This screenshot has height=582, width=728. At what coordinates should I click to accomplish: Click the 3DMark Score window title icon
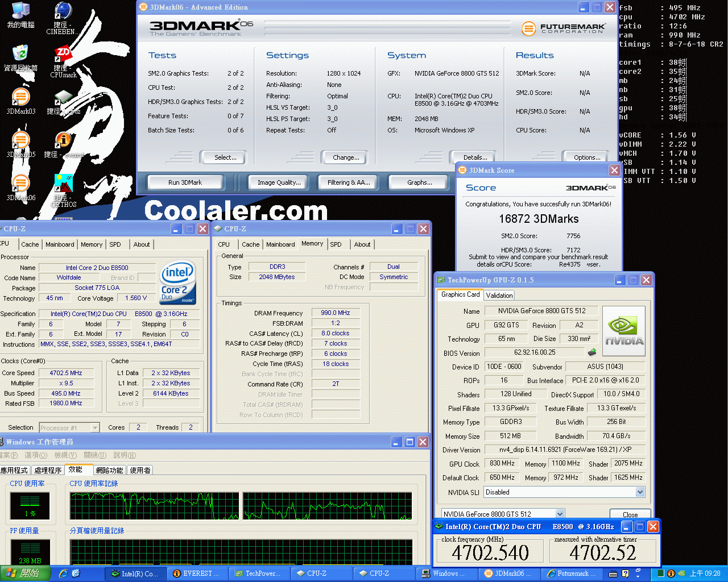pos(462,170)
